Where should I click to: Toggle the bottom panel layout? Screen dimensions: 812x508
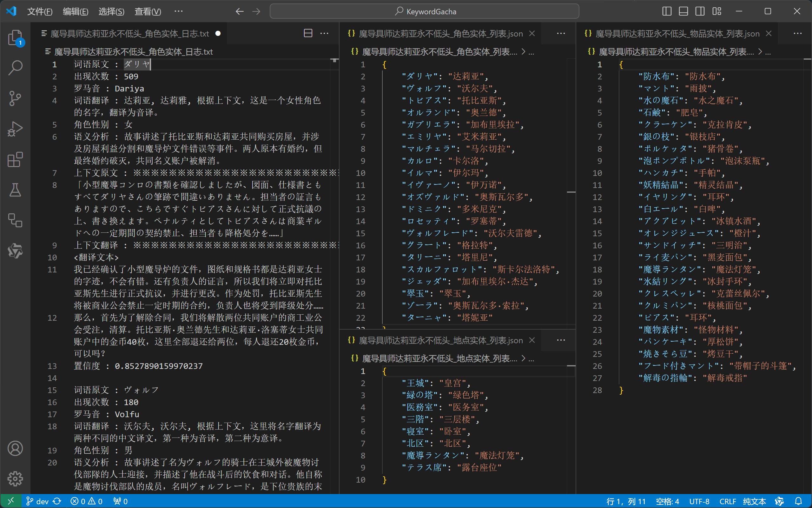683,11
